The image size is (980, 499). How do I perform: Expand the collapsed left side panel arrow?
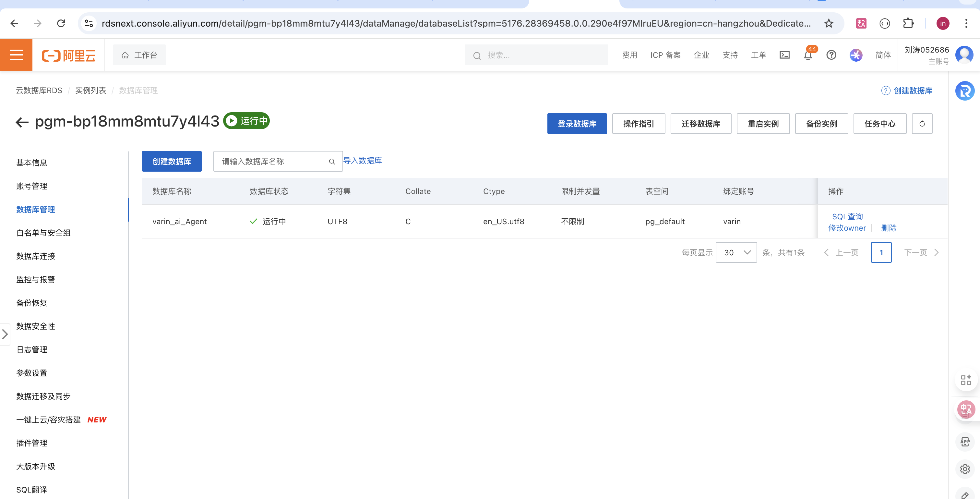coord(5,334)
